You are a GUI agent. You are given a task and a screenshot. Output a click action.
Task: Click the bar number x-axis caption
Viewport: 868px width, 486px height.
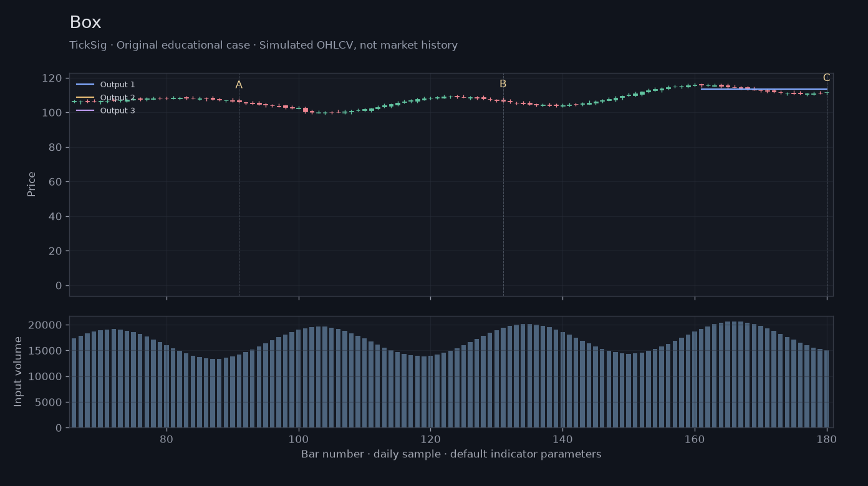pyautogui.click(x=451, y=454)
